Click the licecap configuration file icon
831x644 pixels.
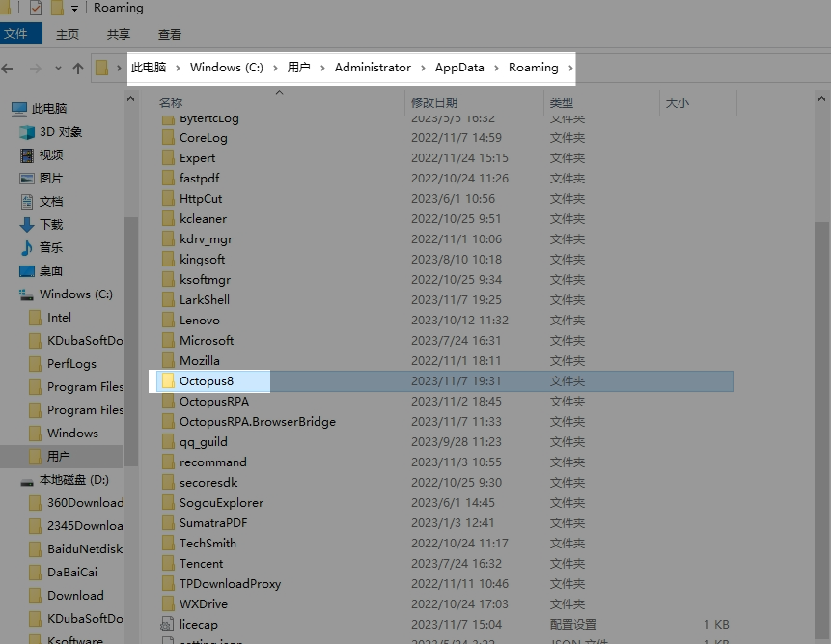(x=168, y=625)
